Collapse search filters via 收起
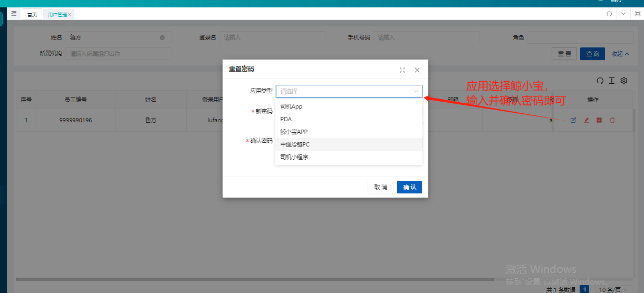 (x=621, y=54)
